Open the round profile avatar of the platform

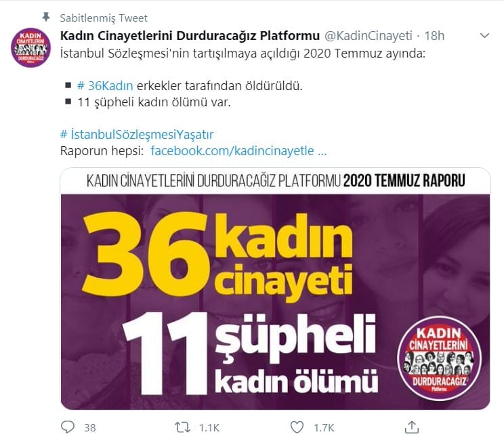31,47
